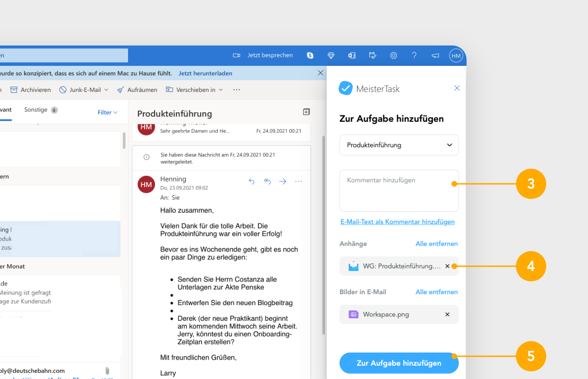The image size is (588, 379).
Task: Click the Junk-E-Mail button
Action: [x=80, y=90]
